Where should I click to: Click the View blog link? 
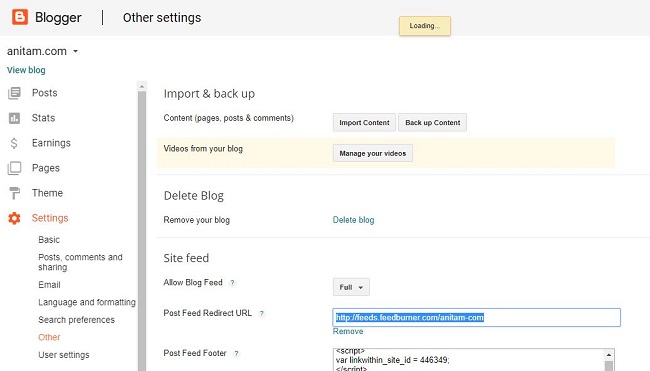pyautogui.click(x=26, y=70)
